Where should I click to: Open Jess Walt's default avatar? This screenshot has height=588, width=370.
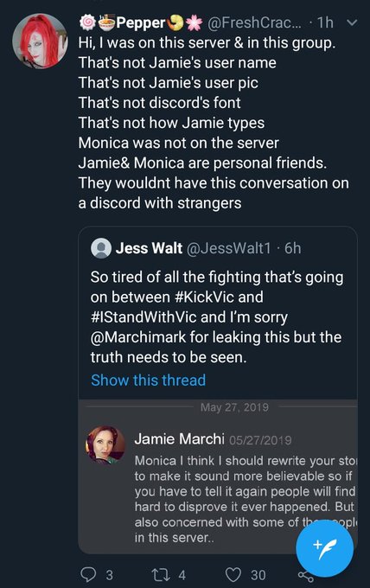[101, 248]
